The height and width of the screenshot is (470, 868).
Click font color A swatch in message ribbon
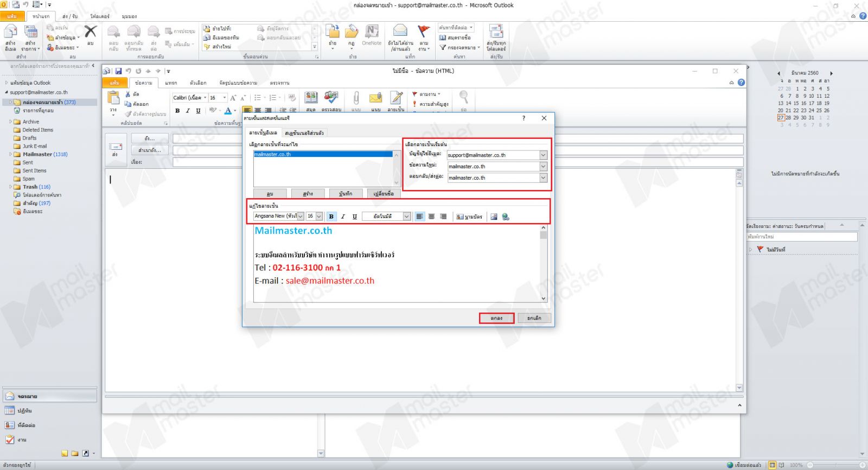point(228,111)
